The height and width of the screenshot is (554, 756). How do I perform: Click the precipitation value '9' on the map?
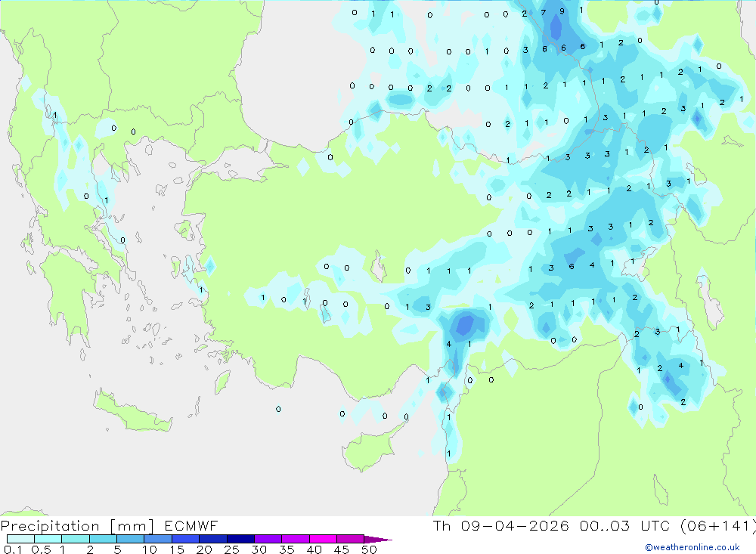tap(562, 11)
